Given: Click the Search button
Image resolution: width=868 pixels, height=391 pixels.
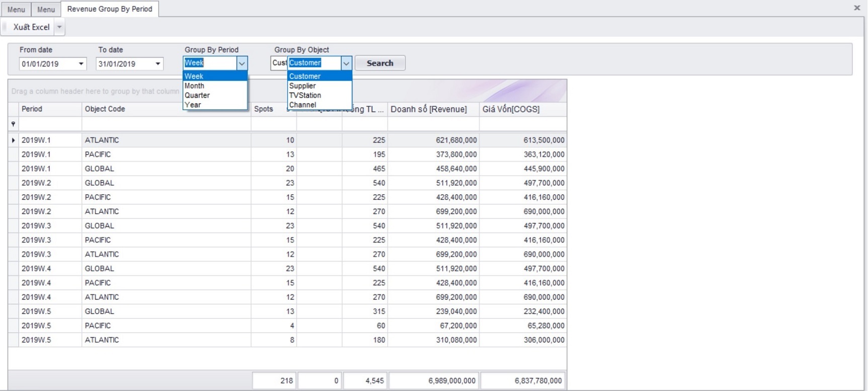Looking at the screenshot, I should click(x=380, y=63).
